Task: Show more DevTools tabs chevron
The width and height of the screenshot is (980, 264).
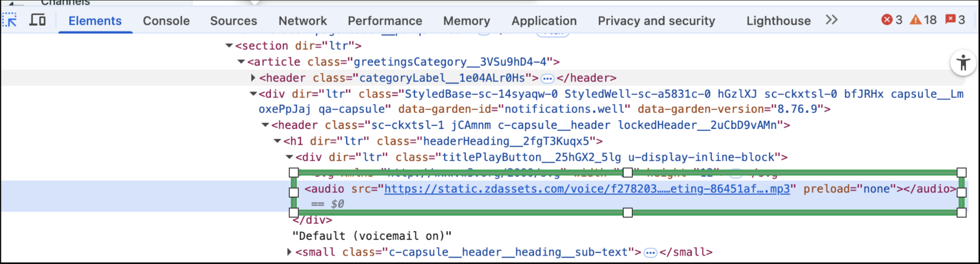Action: 832,20
